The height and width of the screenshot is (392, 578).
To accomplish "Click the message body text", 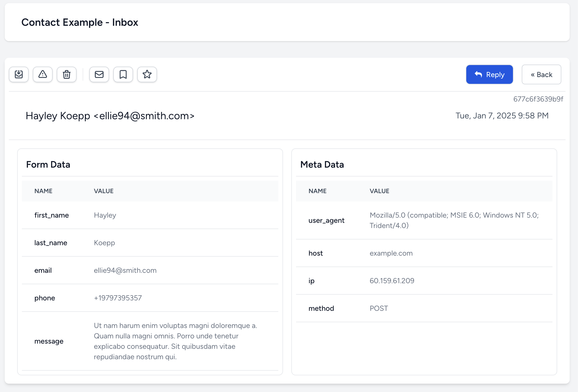I will [x=175, y=341].
